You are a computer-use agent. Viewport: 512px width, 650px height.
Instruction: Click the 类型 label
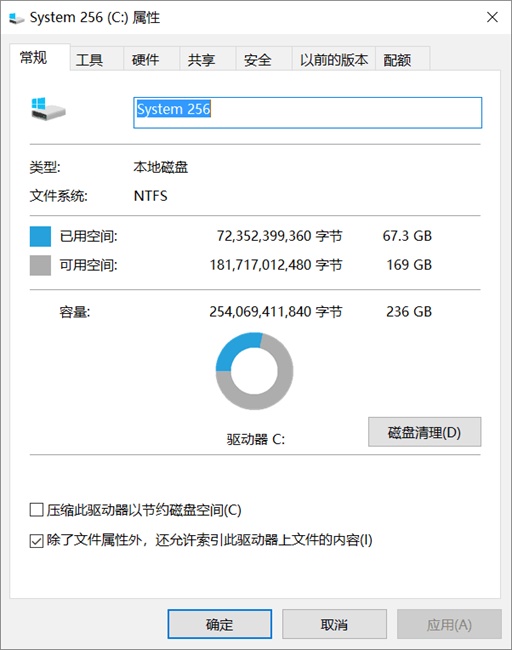point(45,167)
